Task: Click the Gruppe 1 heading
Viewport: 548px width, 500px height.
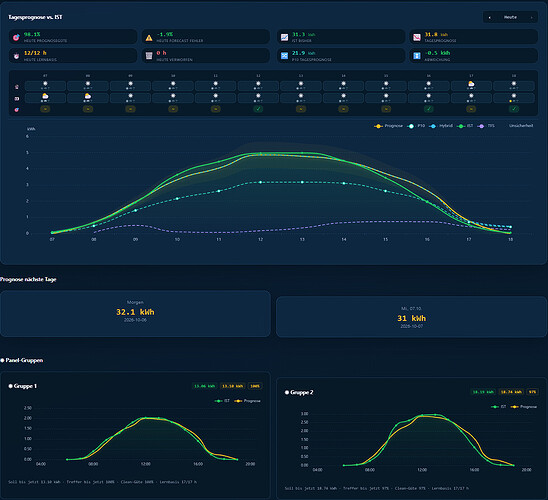Action: point(23,386)
